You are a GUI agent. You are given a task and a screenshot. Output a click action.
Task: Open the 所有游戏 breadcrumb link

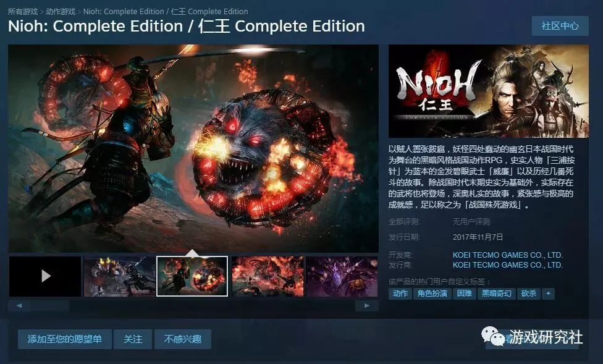23,12
